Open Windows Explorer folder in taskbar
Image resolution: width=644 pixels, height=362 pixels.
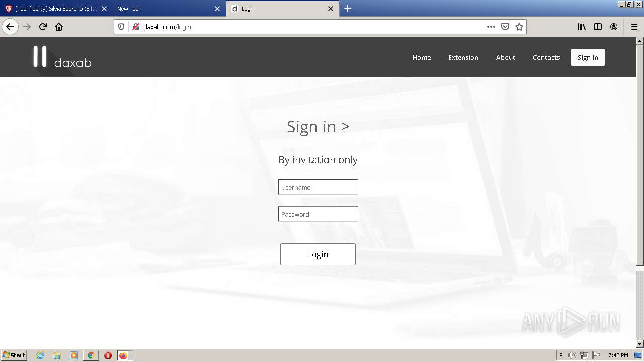(x=57, y=355)
